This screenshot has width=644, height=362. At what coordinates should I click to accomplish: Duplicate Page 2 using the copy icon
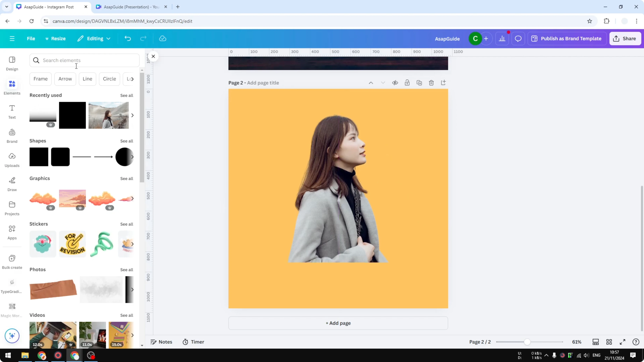point(419,82)
